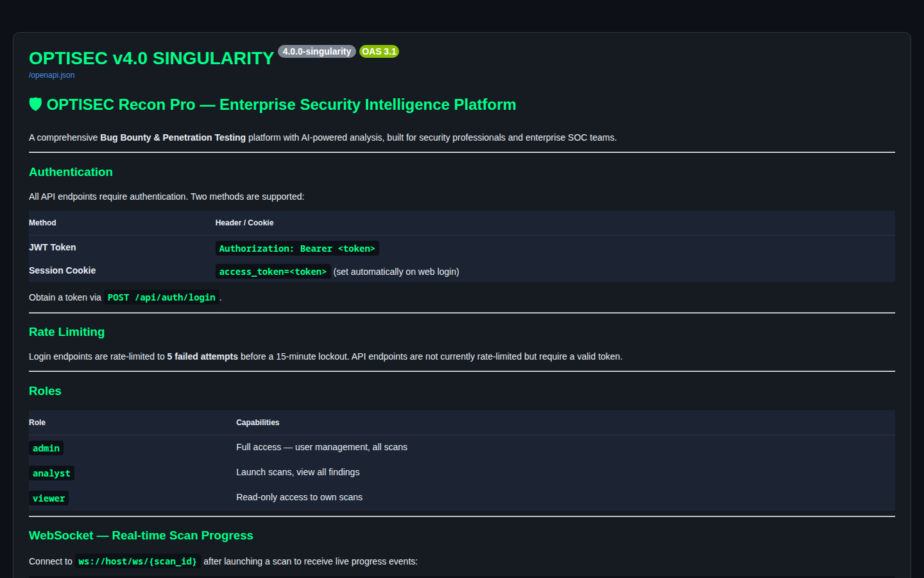Image resolution: width=924 pixels, height=578 pixels.
Task: Click the admin role code tag
Action: pyautogui.click(x=46, y=448)
